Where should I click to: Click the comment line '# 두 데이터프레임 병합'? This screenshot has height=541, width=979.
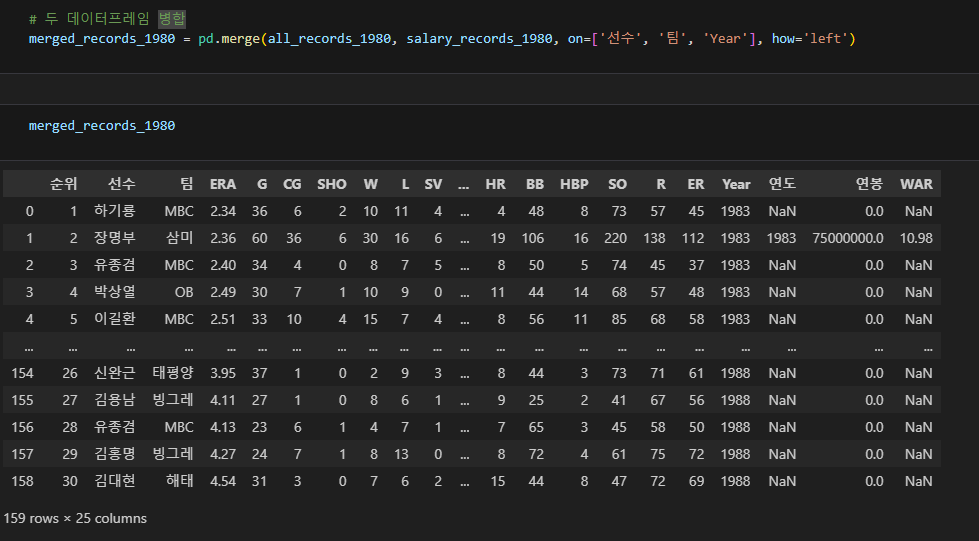point(107,19)
